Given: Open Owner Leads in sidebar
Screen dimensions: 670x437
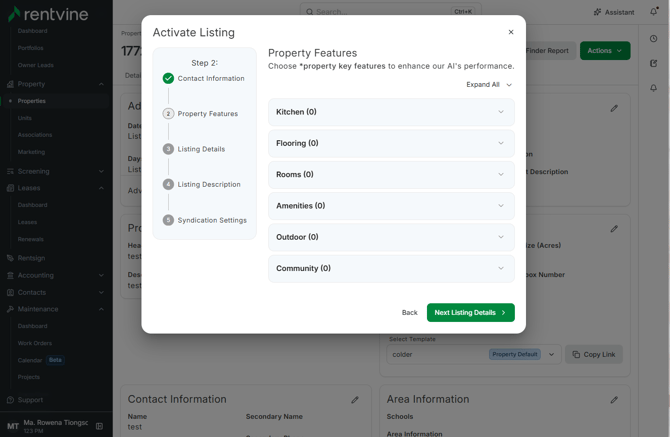Looking at the screenshot, I should 35,65.
